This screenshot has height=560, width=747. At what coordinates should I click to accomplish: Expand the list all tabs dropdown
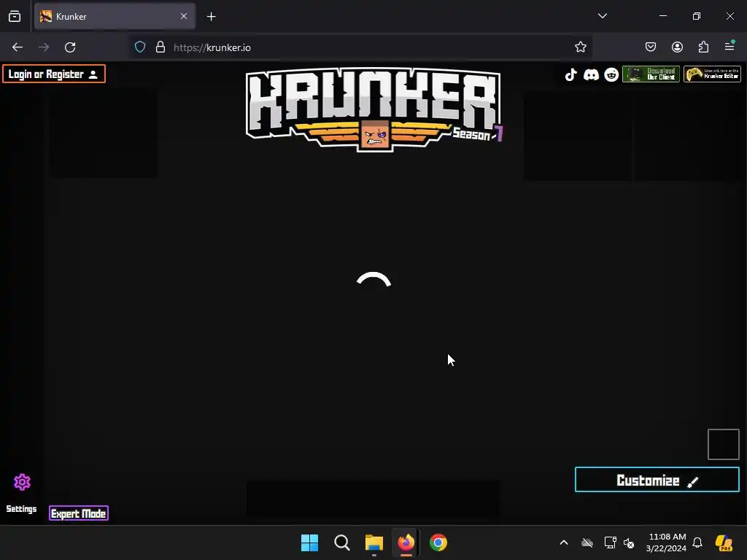pyautogui.click(x=602, y=16)
